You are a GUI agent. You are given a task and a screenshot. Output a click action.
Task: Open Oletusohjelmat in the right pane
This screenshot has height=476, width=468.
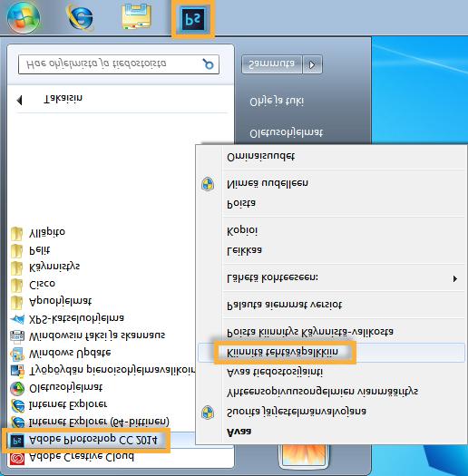pyautogui.click(x=286, y=132)
